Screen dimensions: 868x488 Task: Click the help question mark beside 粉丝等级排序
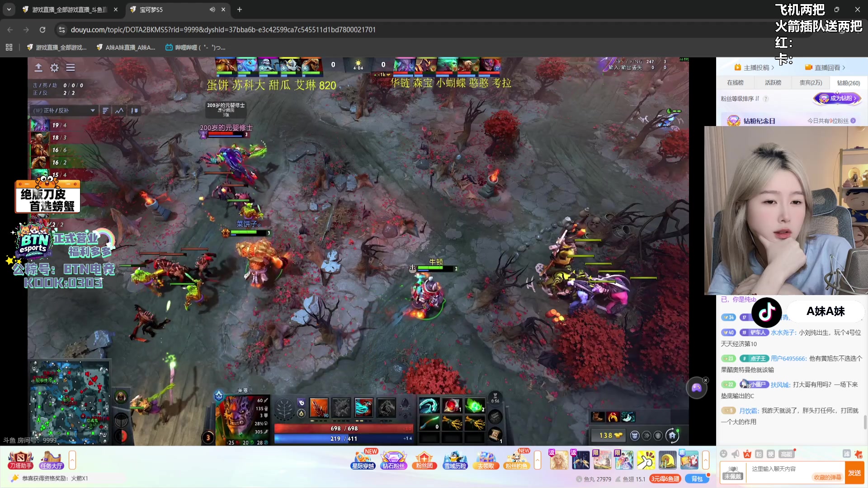click(766, 99)
